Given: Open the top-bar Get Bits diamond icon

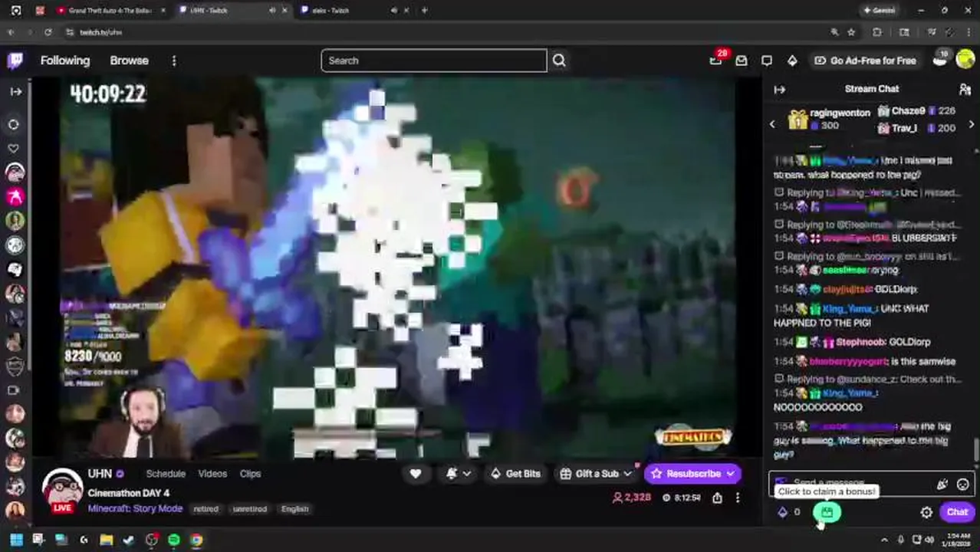Looking at the screenshot, I should (792, 61).
